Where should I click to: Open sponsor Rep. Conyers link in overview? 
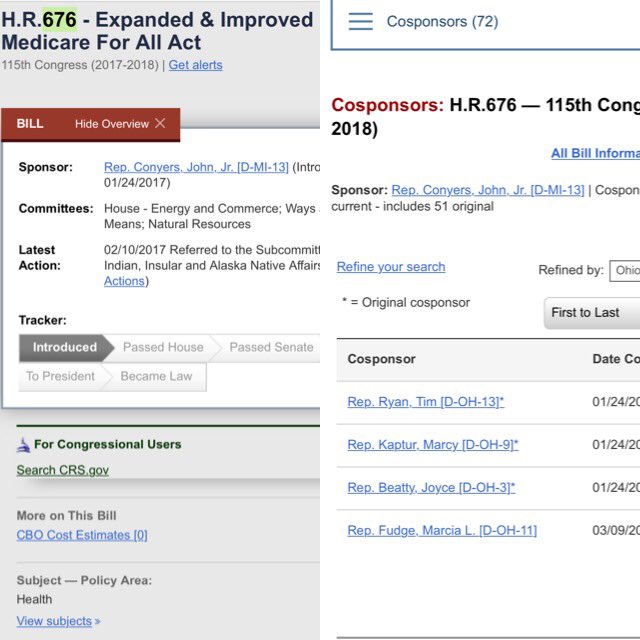pyautogui.click(x=196, y=167)
